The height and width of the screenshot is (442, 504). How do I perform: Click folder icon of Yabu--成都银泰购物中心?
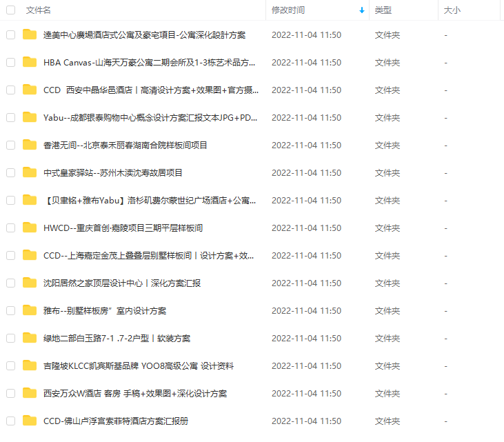[30, 117]
